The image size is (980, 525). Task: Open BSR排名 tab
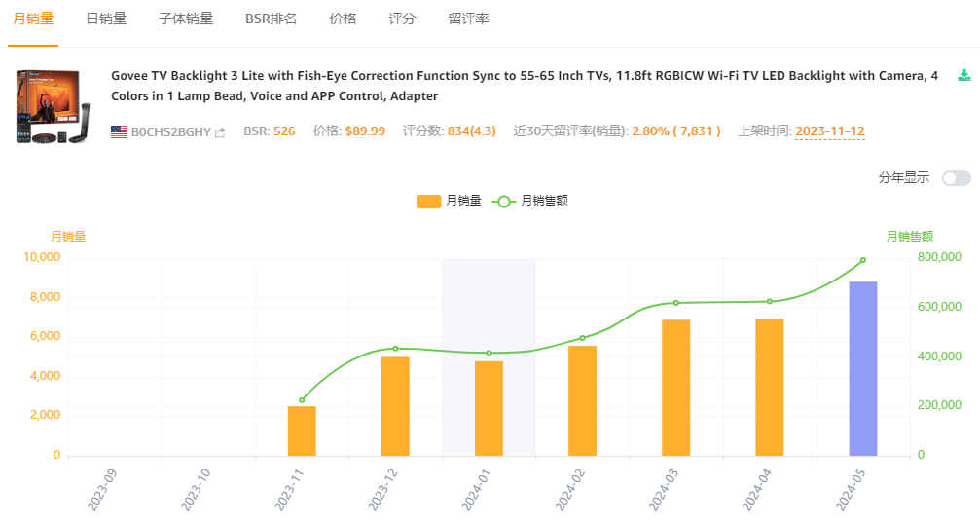(271, 19)
